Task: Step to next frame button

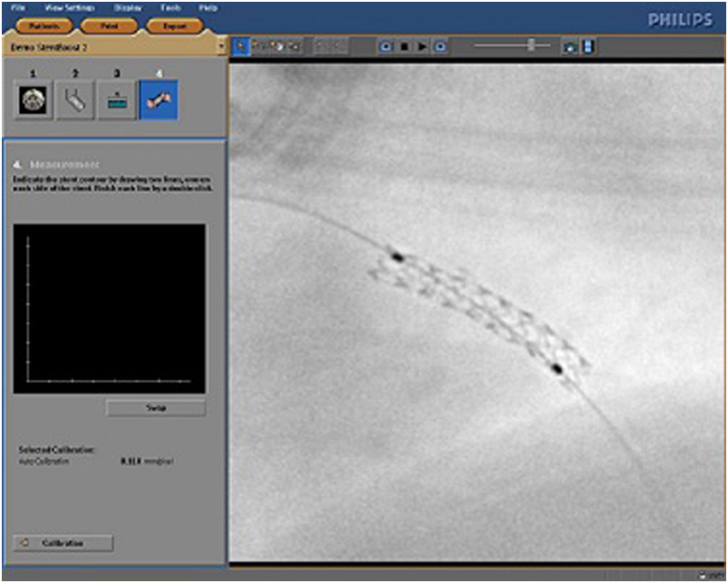Action: 440,47
